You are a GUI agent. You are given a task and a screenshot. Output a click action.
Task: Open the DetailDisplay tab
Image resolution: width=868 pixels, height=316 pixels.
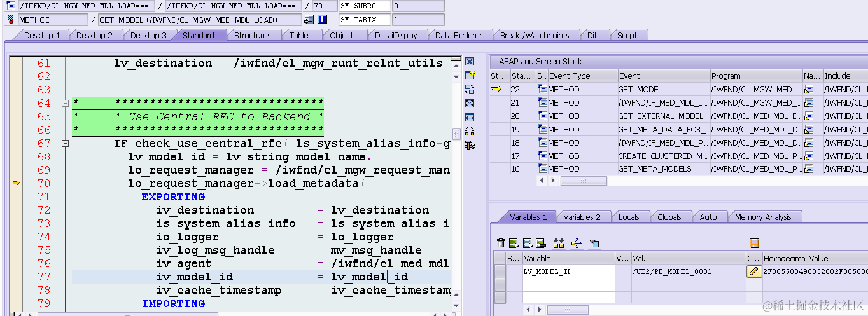[x=396, y=35]
